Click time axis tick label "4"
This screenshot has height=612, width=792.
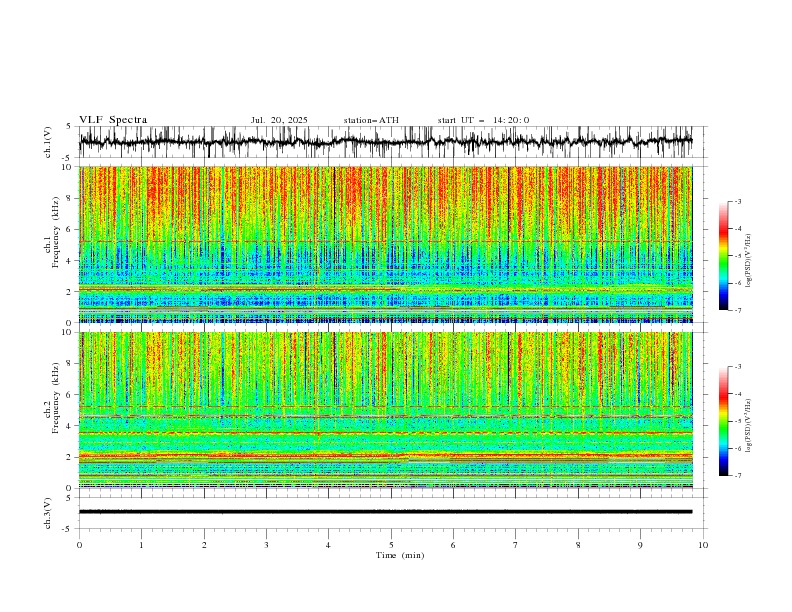click(328, 545)
